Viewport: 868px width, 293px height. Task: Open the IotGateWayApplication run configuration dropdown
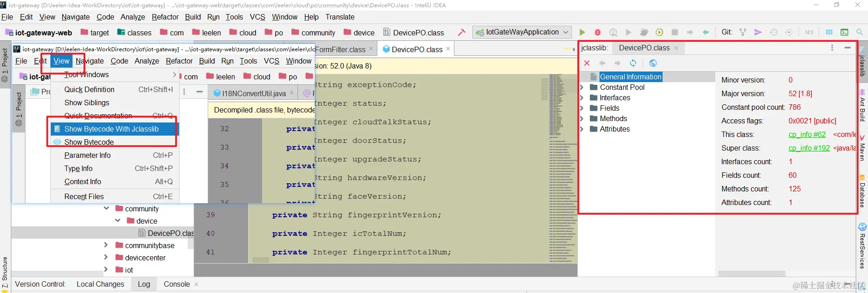(x=522, y=32)
